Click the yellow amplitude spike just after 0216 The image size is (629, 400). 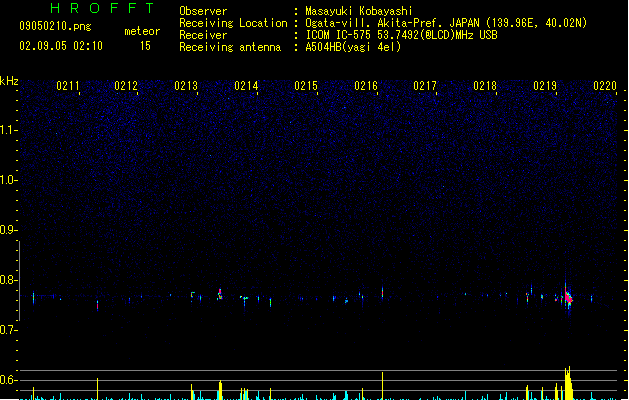(382, 386)
